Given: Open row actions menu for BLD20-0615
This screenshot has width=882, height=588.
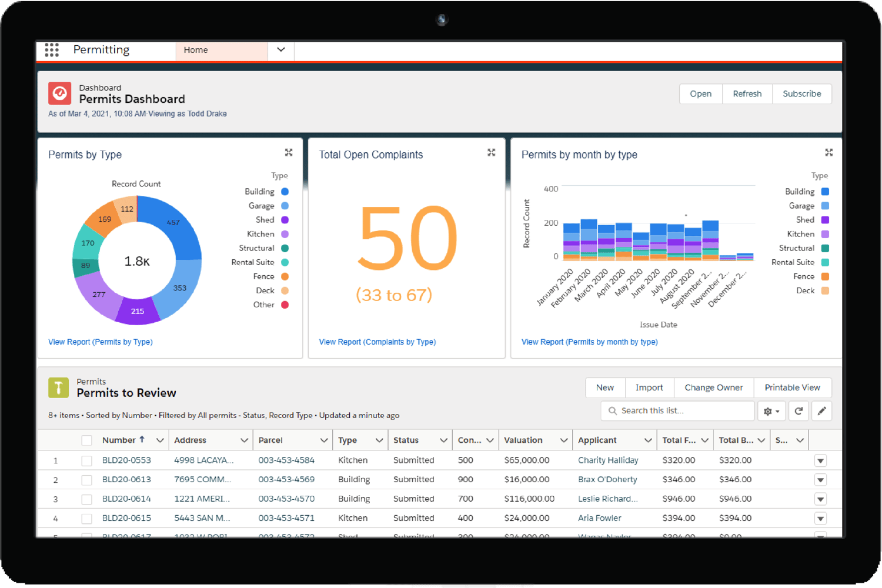Looking at the screenshot, I should [x=820, y=519].
